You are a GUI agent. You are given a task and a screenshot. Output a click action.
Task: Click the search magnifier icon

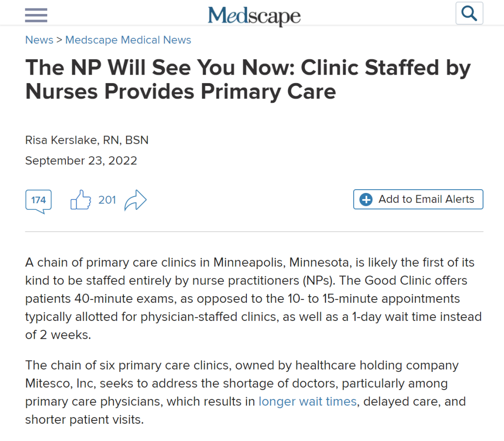pyautogui.click(x=469, y=13)
